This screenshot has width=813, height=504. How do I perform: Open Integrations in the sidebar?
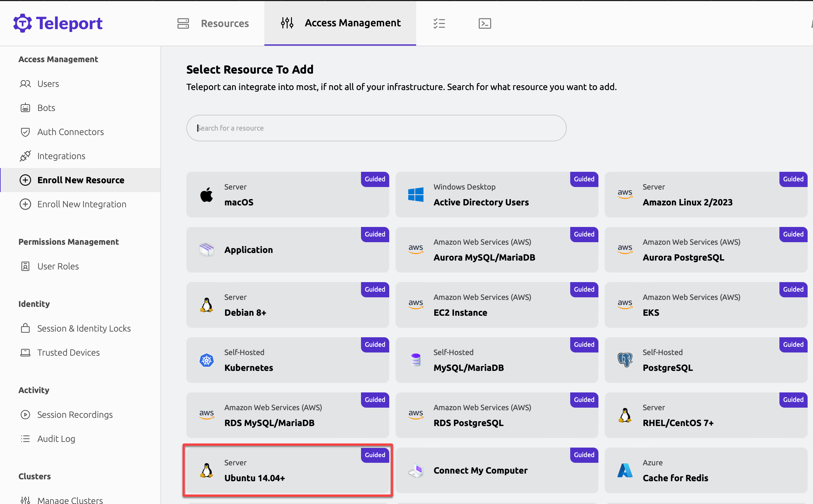click(x=80, y=156)
